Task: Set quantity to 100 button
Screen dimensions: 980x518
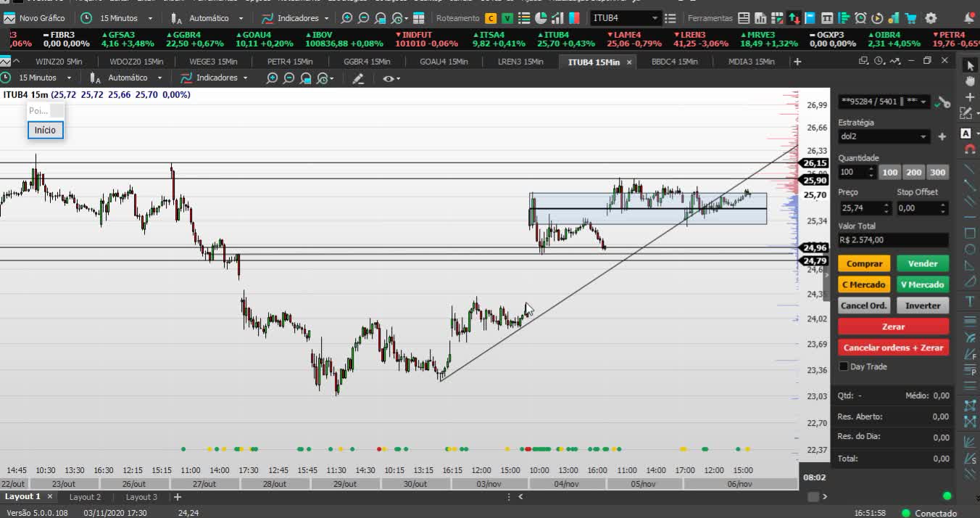Action: click(889, 172)
